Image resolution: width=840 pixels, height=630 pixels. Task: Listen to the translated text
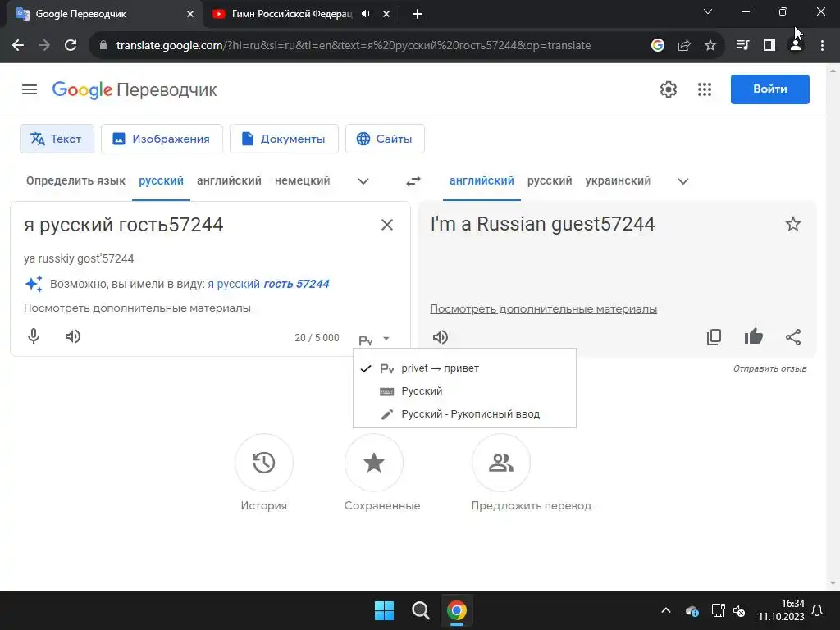pyautogui.click(x=441, y=337)
